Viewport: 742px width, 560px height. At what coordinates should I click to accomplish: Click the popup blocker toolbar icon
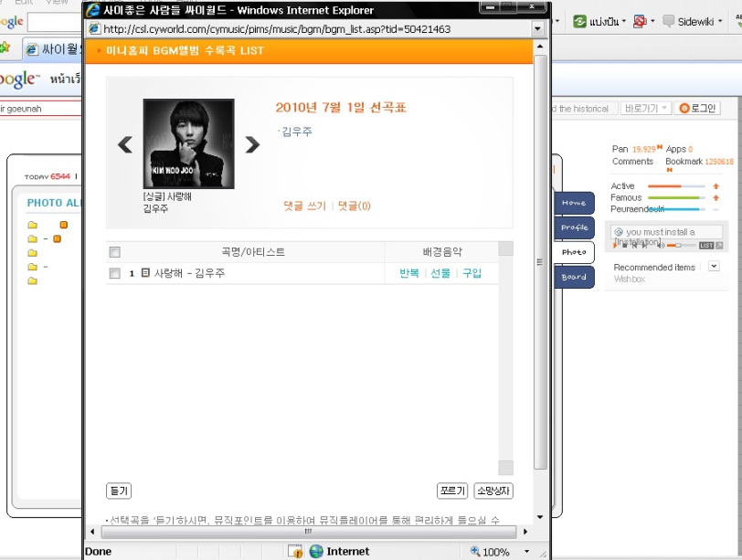640,21
